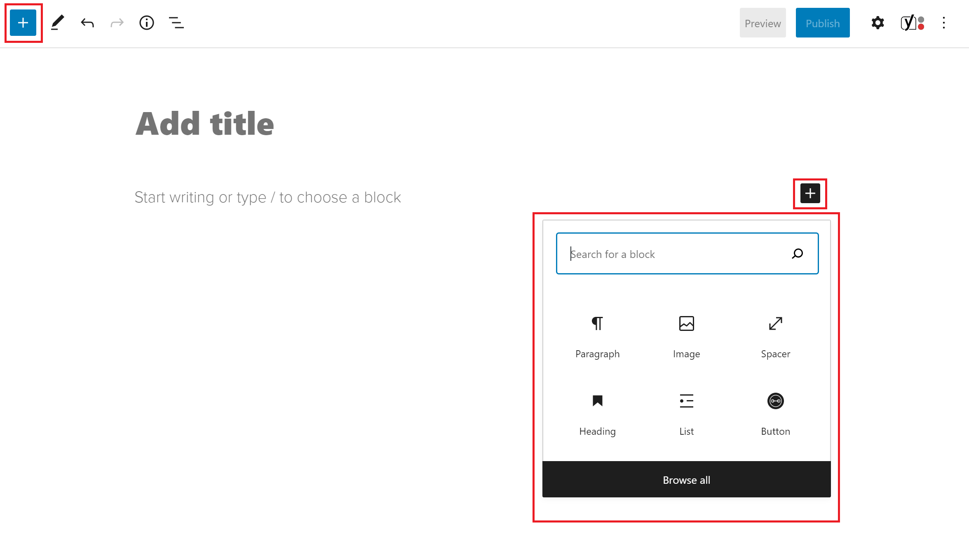The image size is (969, 560).
Task: Toggle block list view
Action: pyautogui.click(x=176, y=23)
